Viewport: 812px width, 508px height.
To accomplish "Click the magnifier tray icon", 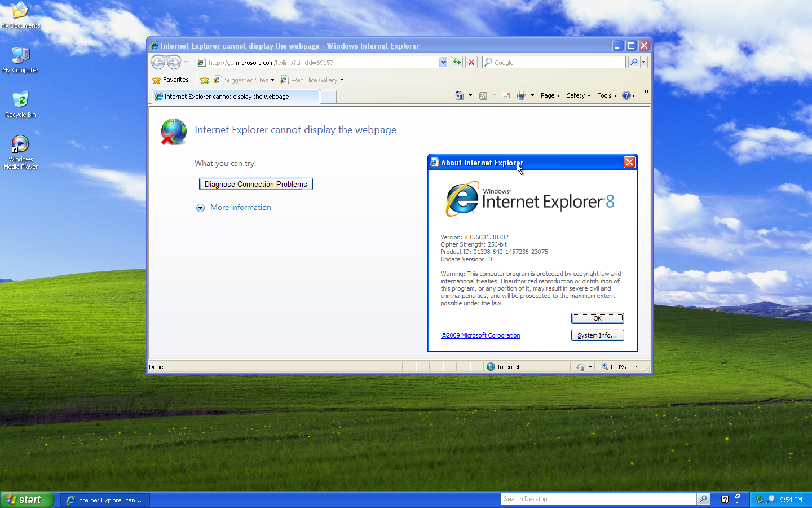I will click(770, 499).
